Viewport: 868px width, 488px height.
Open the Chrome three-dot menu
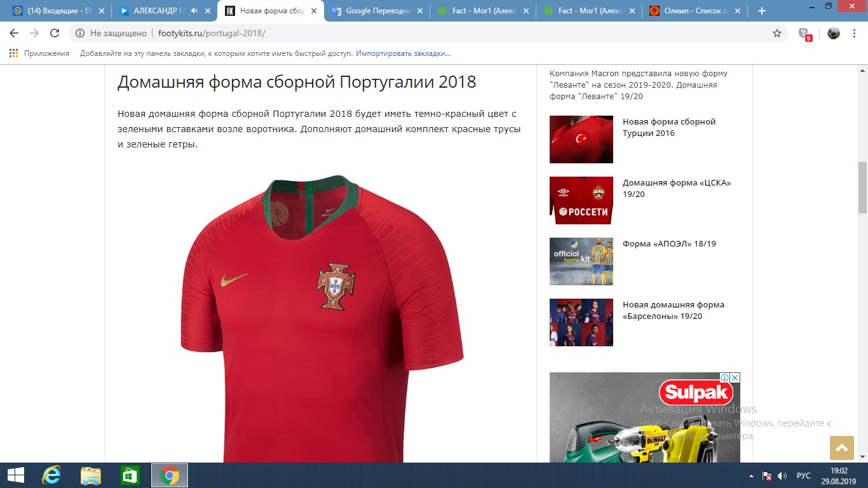855,33
